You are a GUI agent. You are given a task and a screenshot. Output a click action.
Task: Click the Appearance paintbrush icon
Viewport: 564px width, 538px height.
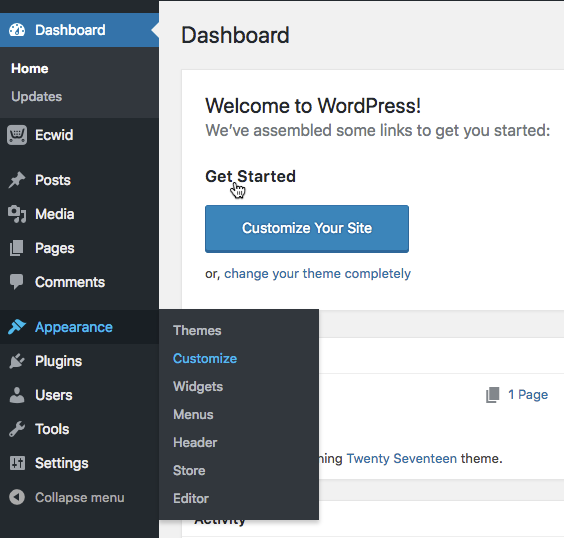tap(17, 327)
